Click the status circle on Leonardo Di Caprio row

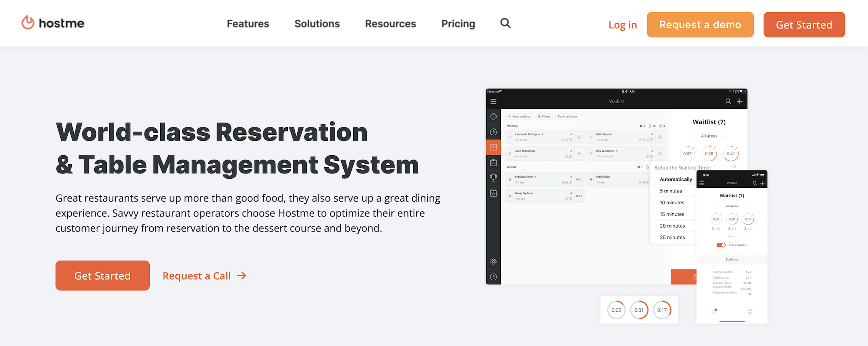click(510, 137)
